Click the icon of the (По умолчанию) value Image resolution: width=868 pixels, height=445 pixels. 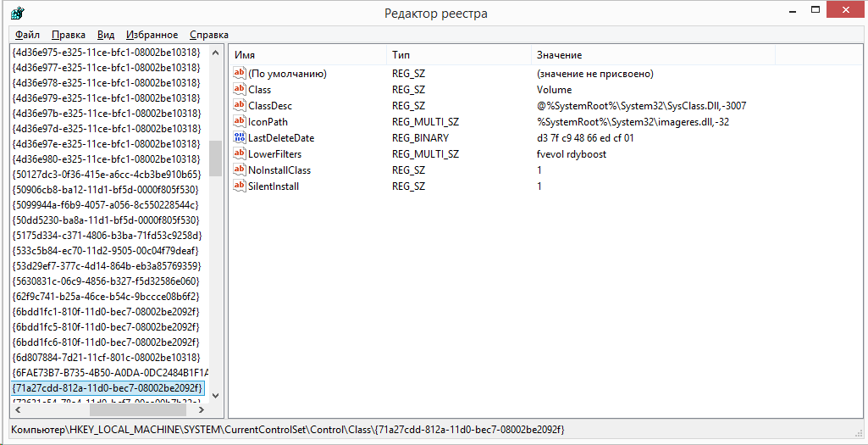coord(239,74)
